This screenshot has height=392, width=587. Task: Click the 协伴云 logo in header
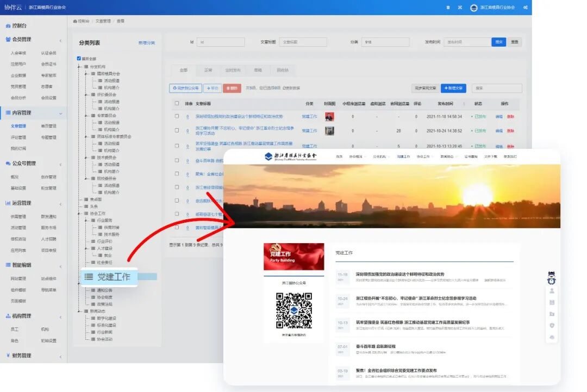coord(13,8)
